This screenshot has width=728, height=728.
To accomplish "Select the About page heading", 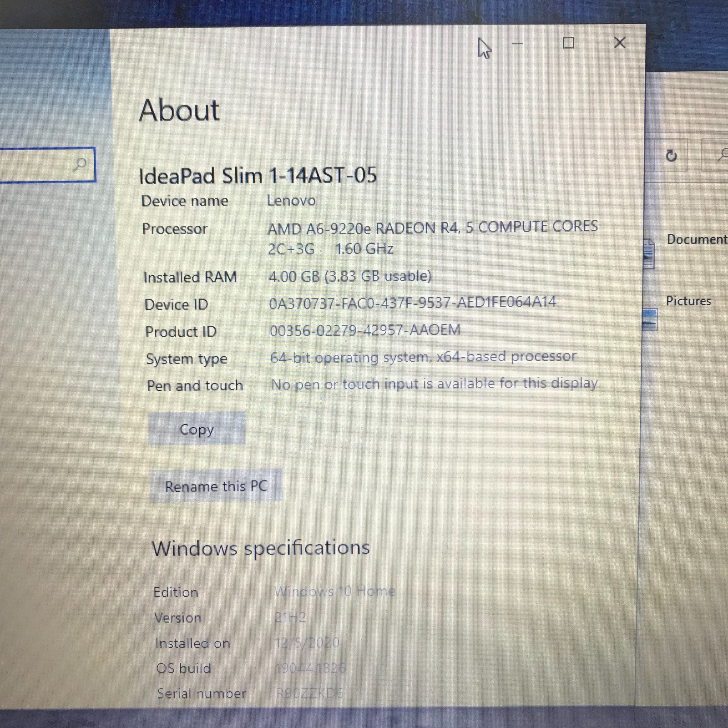I will point(179,110).
